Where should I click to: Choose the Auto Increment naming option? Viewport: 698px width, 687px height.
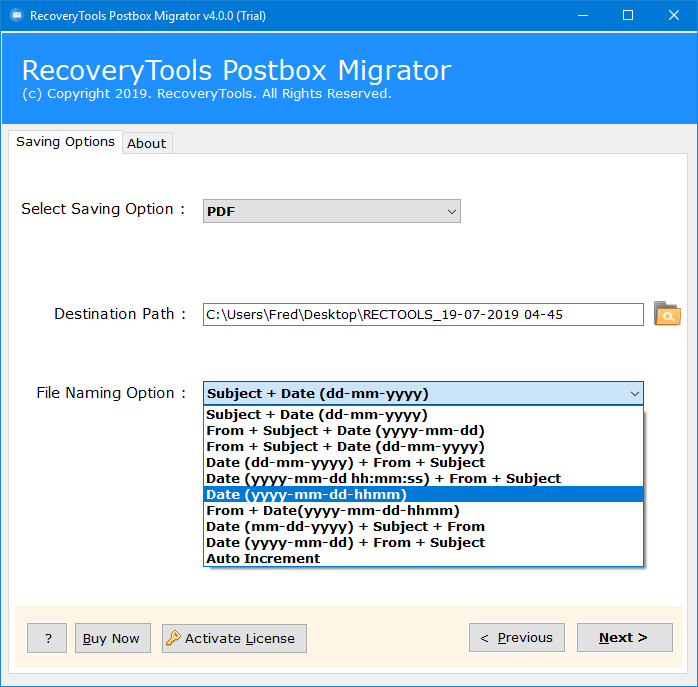423,558
